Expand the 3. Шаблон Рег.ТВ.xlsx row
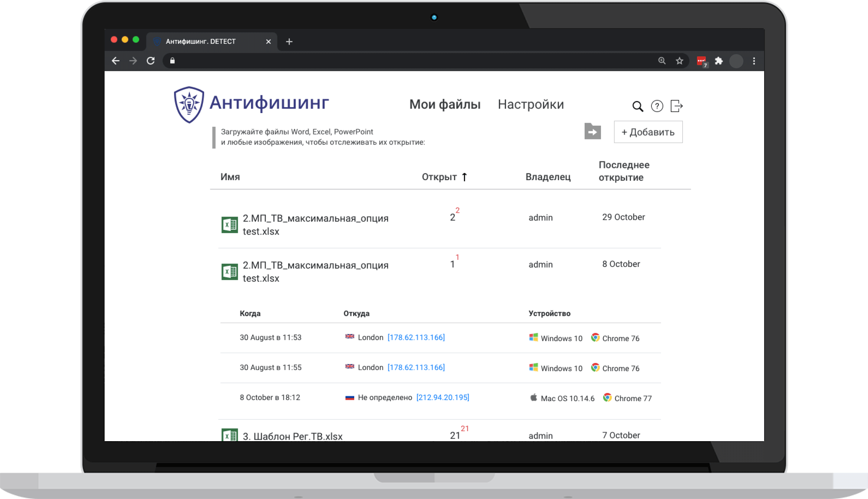Screen dimensions: 868x499 tap(292, 436)
